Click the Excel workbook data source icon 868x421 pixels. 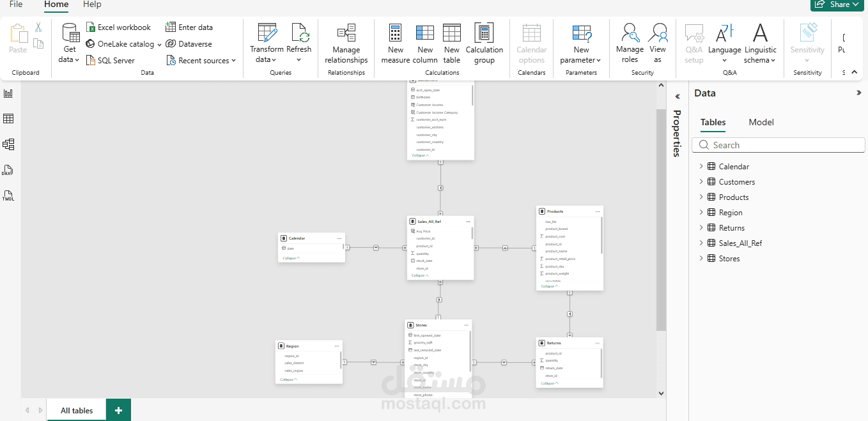pos(91,27)
